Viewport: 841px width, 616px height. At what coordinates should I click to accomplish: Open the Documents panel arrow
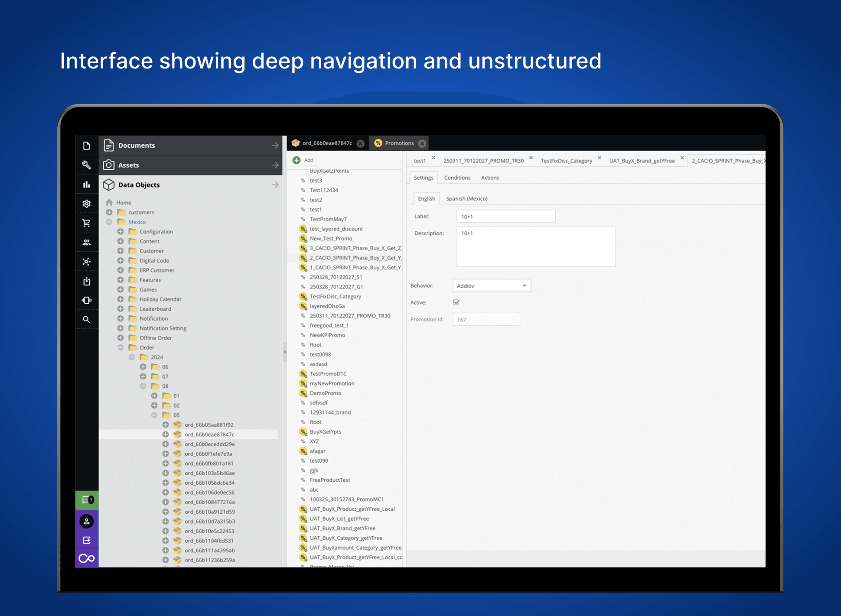(275, 146)
